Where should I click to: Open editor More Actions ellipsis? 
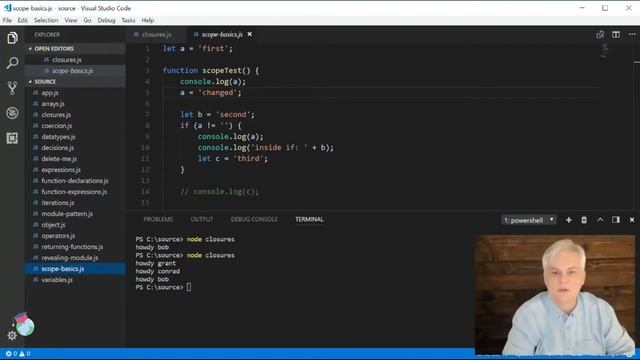pos(632,35)
